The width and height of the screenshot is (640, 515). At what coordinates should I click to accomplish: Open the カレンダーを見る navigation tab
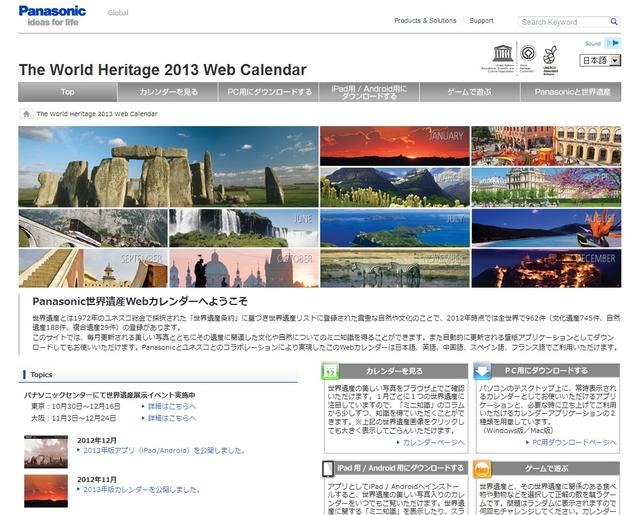(168, 92)
